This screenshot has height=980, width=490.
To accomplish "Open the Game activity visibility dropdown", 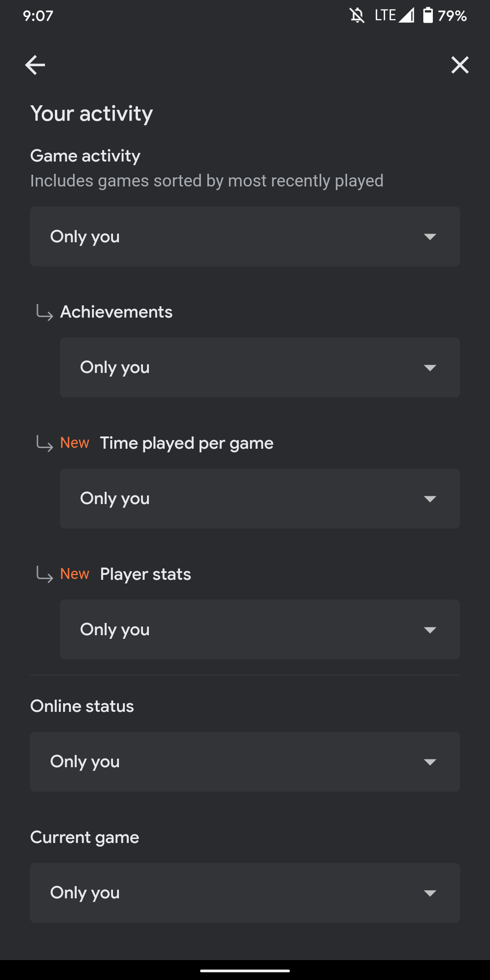I will point(245,236).
